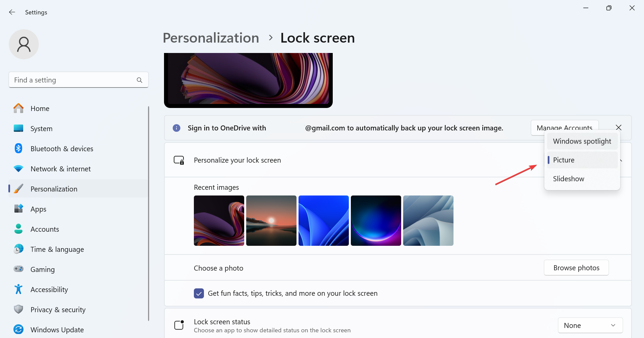This screenshot has height=338, width=644.
Task: Click the back arrow in Settings header
Action: pos(12,12)
